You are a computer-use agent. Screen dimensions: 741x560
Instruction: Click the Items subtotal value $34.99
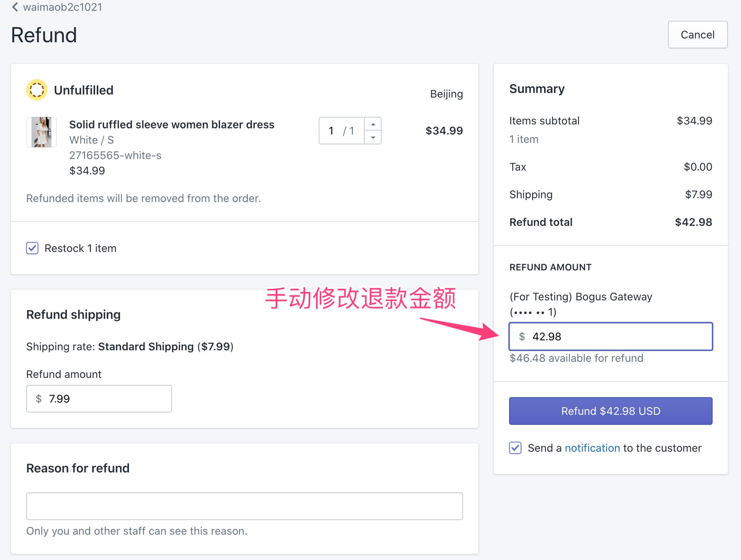[694, 121]
